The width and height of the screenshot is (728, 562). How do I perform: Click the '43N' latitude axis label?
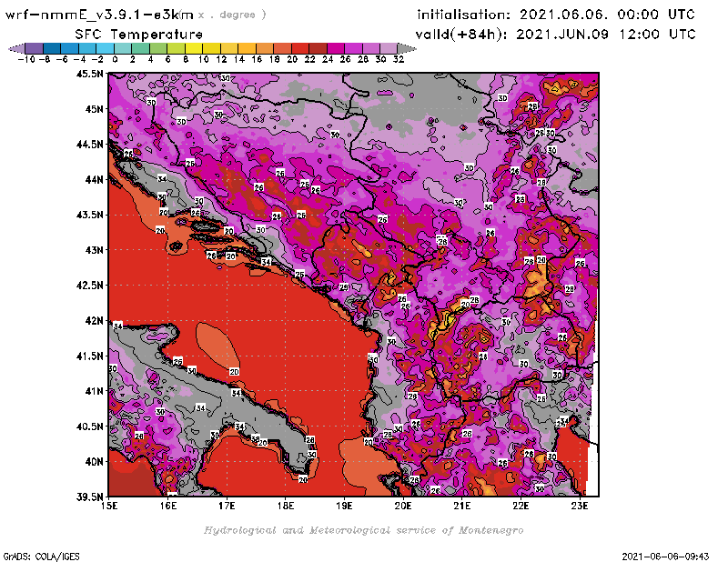coord(94,250)
